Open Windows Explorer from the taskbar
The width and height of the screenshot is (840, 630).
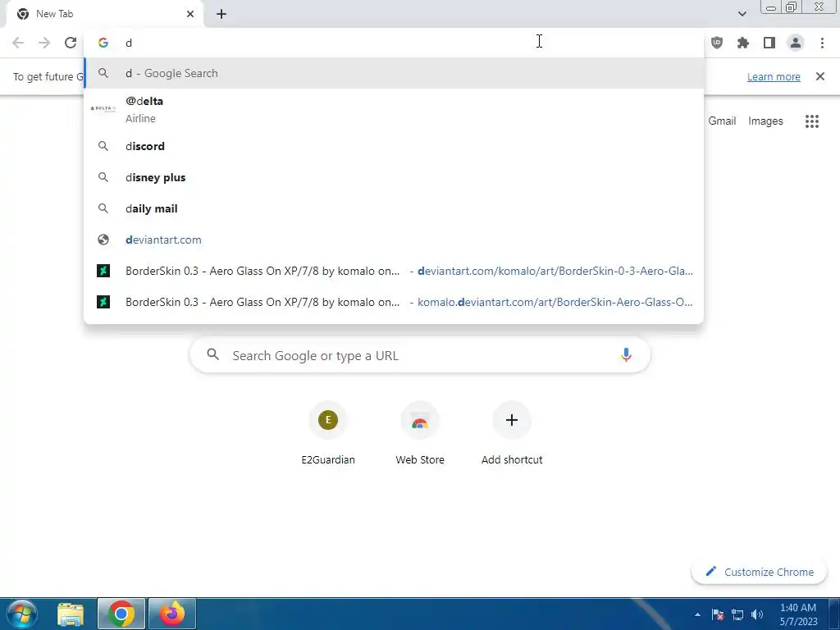[x=71, y=614]
